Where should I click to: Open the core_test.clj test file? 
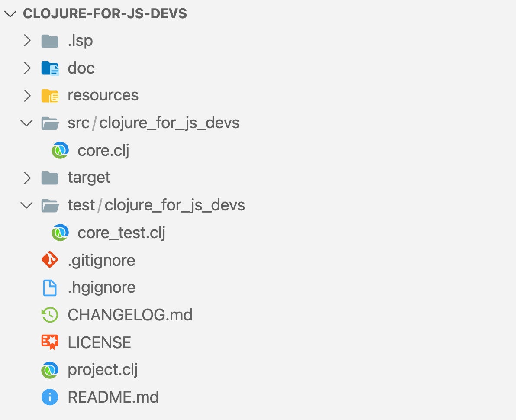pyautogui.click(x=121, y=233)
